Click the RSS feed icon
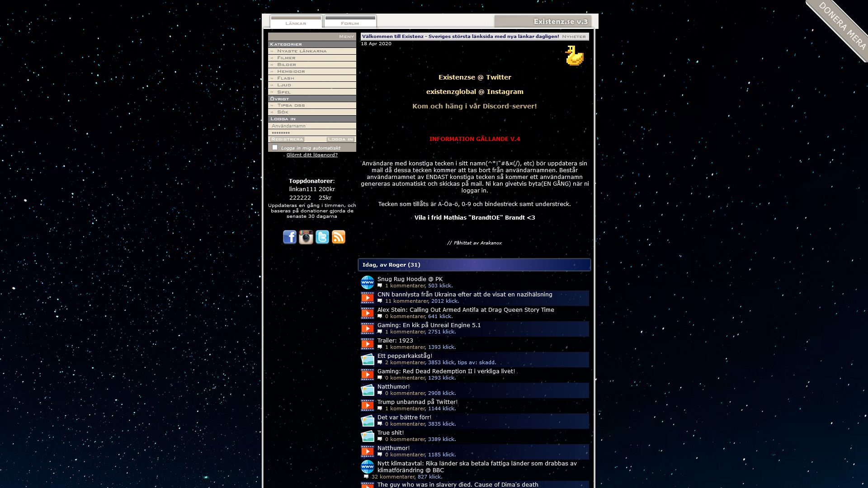This screenshot has height=488, width=868. point(339,237)
